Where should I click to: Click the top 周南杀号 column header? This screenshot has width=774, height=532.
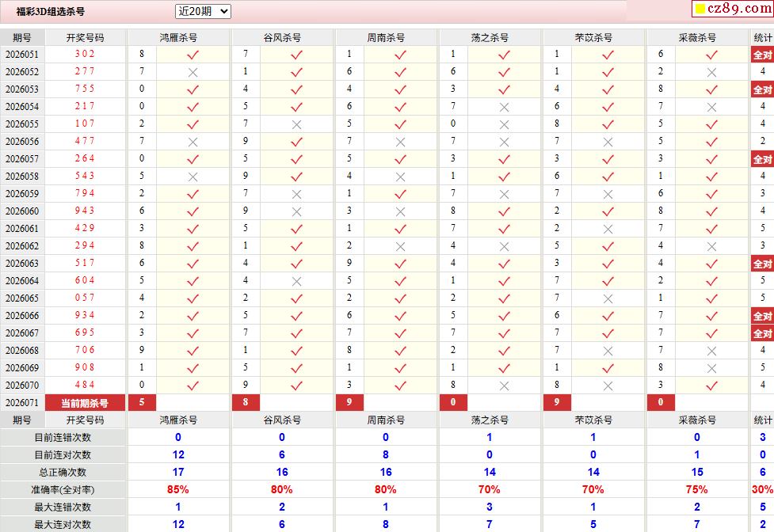click(x=386, y=37)
